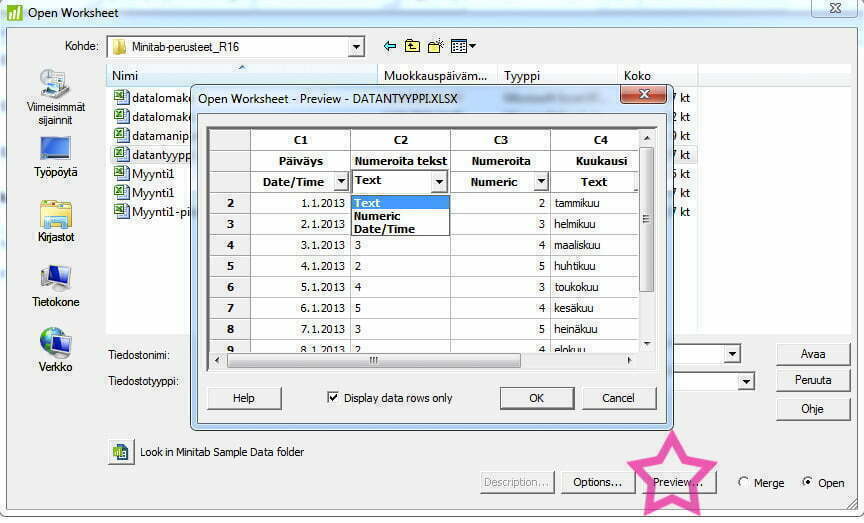
Task: Click the preview scroll down arrow
Action: pyautogui.click(x=647, y=343)
